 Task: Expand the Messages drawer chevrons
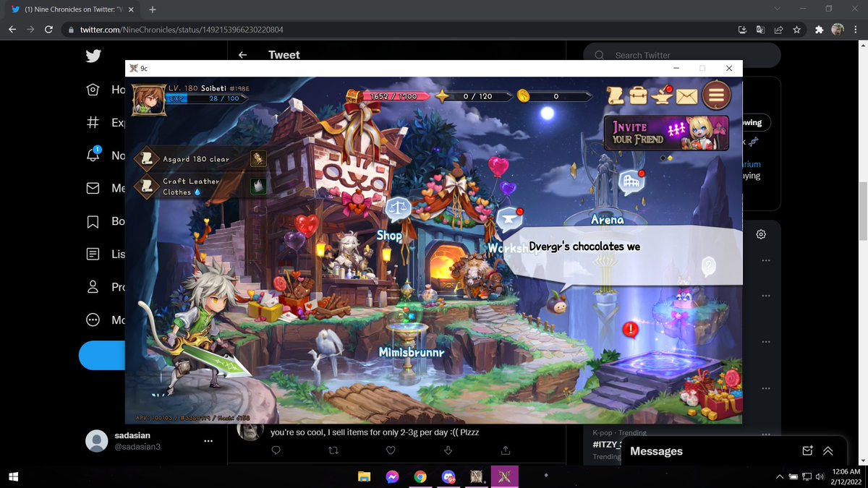[828, 450]
